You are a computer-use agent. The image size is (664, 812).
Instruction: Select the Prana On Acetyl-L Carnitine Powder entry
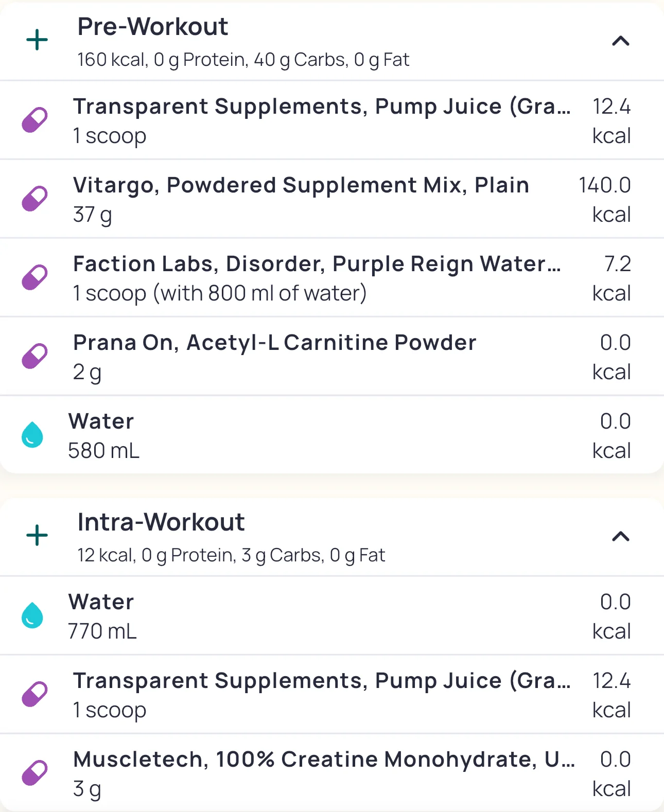point(274,343)
